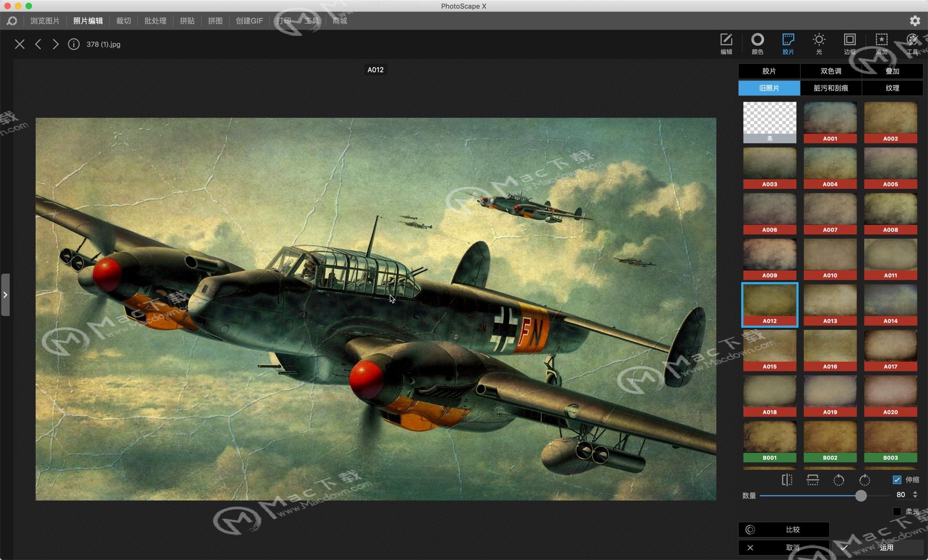Click the 运用 apply button
The image size is (928, 560).
[878, 548]
